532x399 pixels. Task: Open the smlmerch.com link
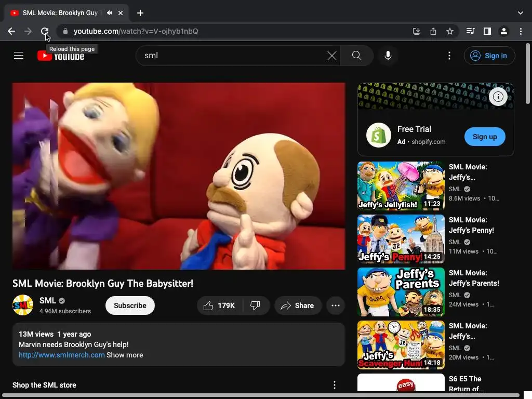(61, 355)
